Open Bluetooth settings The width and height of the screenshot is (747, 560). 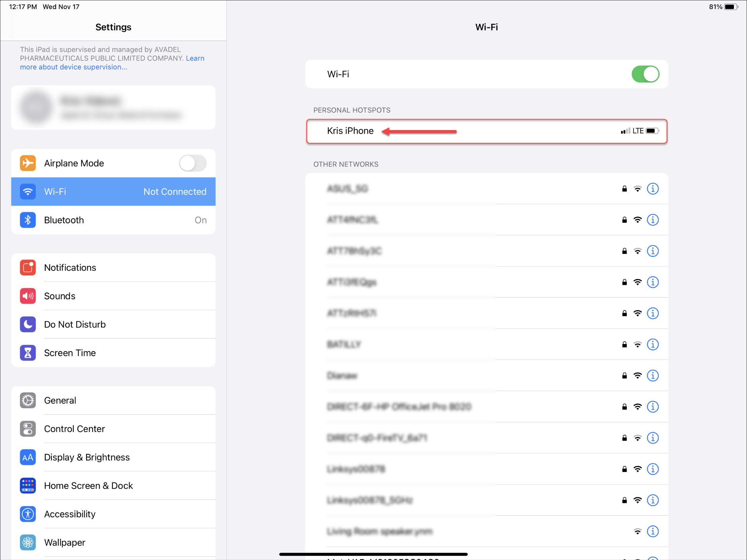pyautogui.click(x=113, y=220)
